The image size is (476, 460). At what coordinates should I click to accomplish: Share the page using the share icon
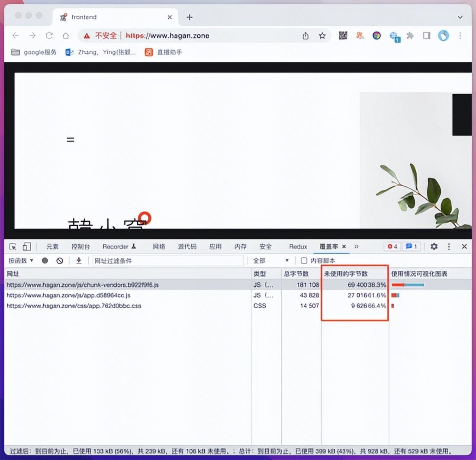[306, 36]
